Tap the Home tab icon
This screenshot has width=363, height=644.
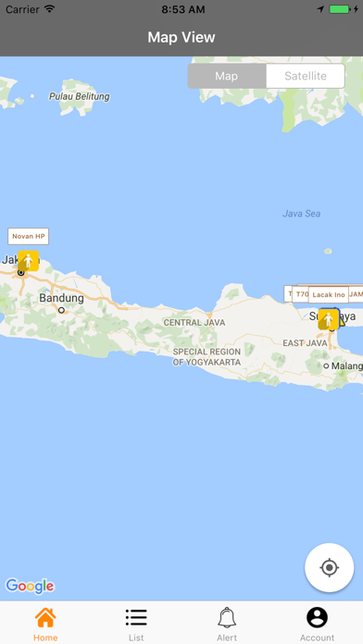click(45, 617)
